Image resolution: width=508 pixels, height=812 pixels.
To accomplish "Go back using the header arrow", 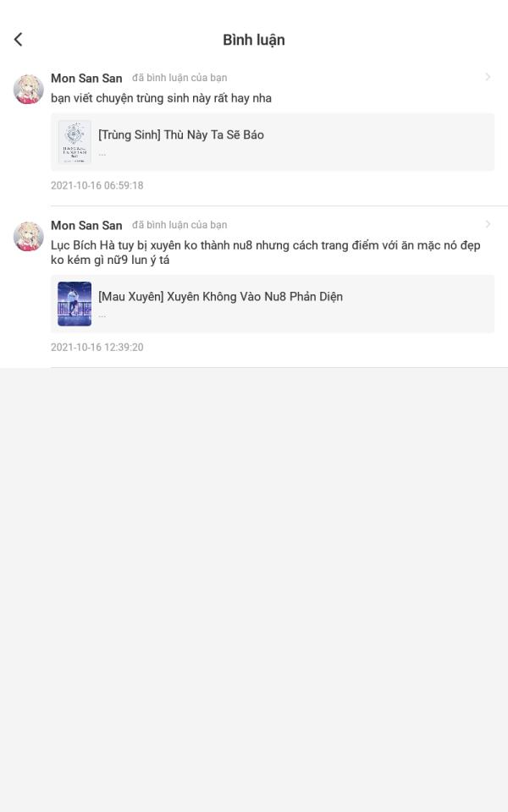I will [x=18, y=40].
